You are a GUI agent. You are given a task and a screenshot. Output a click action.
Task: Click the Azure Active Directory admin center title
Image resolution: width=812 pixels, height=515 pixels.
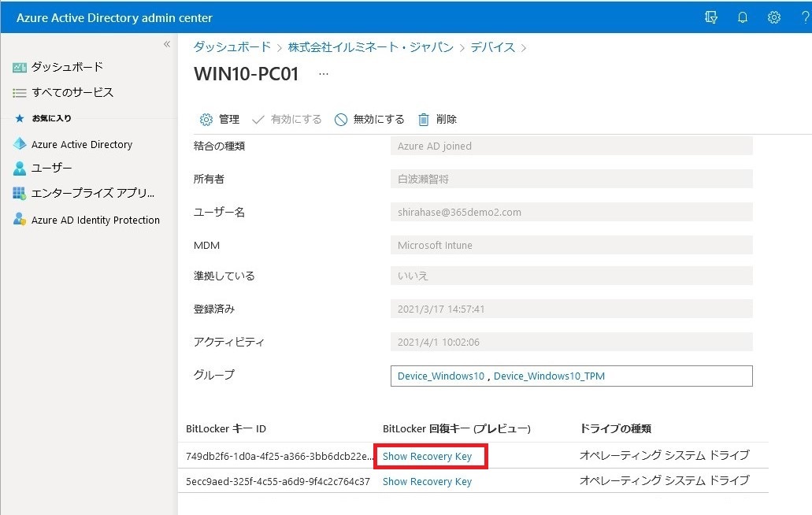(x=114, y=18)
